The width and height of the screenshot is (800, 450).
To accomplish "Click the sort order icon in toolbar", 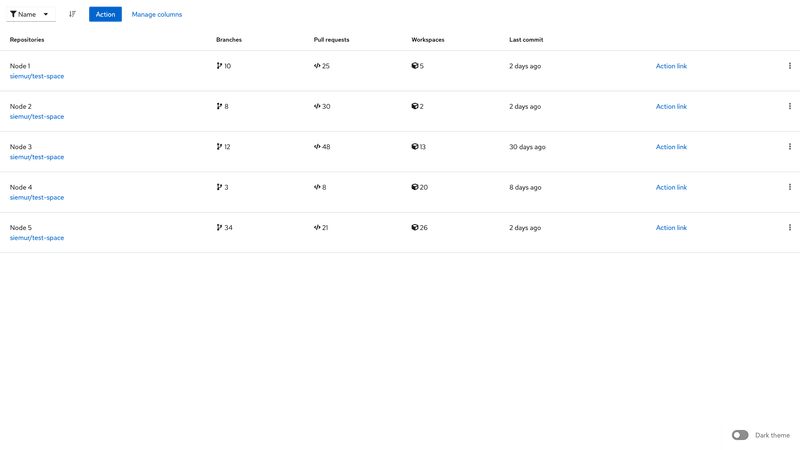I will tap(72, 14).
